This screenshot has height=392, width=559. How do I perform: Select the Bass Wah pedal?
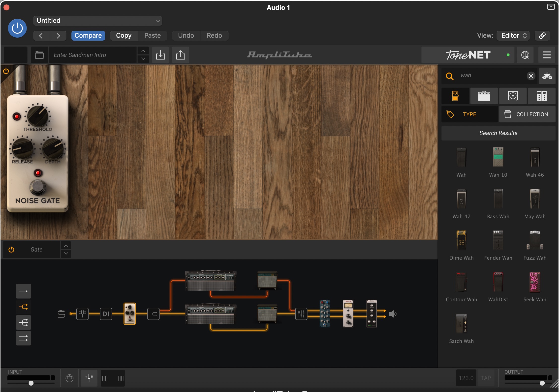click(498, 199)
